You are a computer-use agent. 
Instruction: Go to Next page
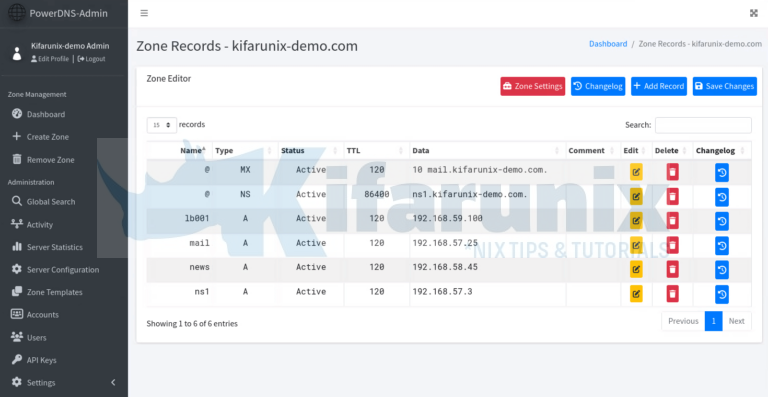click(x=736, y=321)
